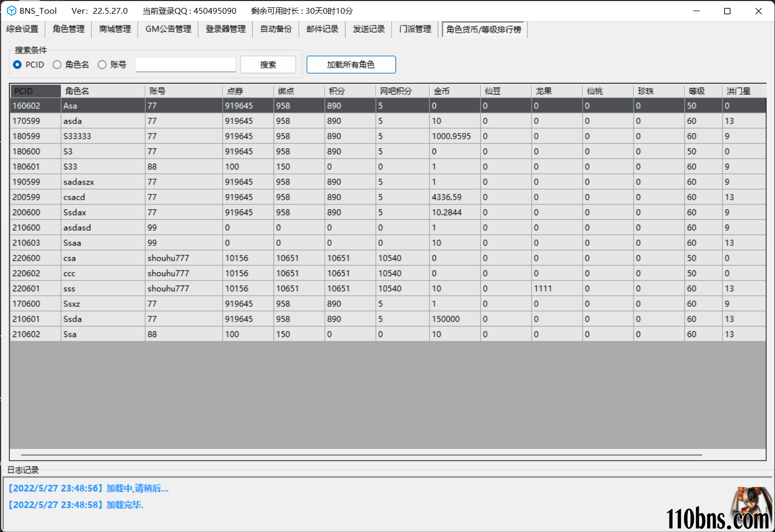Click PCID cell 180600
Screen dimensions: 775x532
point(36,152)
